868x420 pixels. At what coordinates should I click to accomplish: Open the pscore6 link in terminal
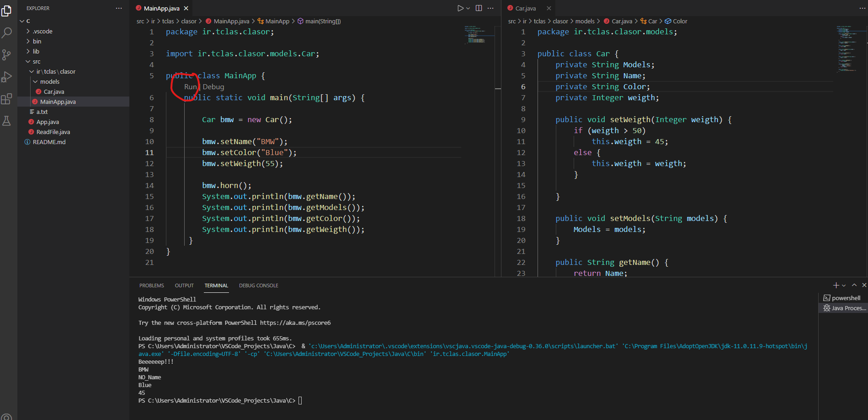click(295, 323)
